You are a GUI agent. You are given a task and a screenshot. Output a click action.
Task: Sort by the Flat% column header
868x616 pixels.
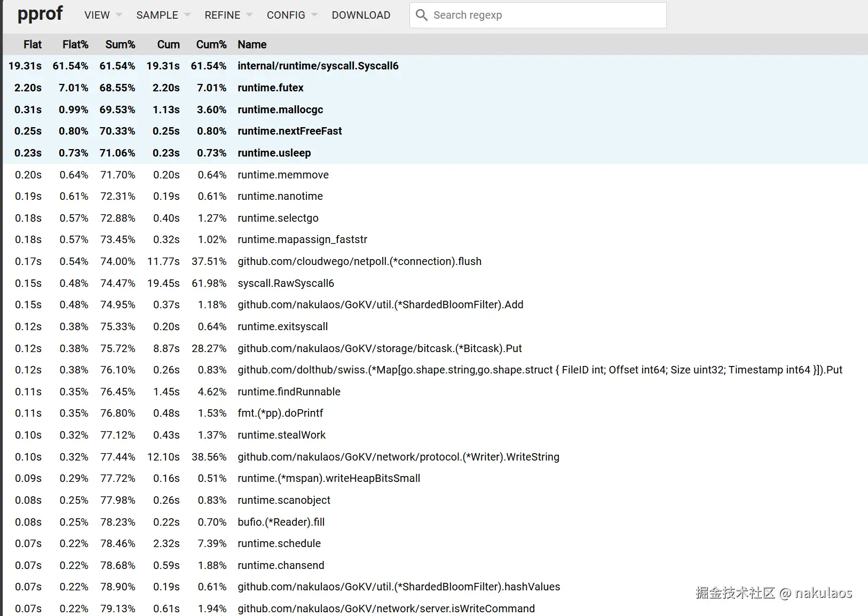click(x=75, y=44)
